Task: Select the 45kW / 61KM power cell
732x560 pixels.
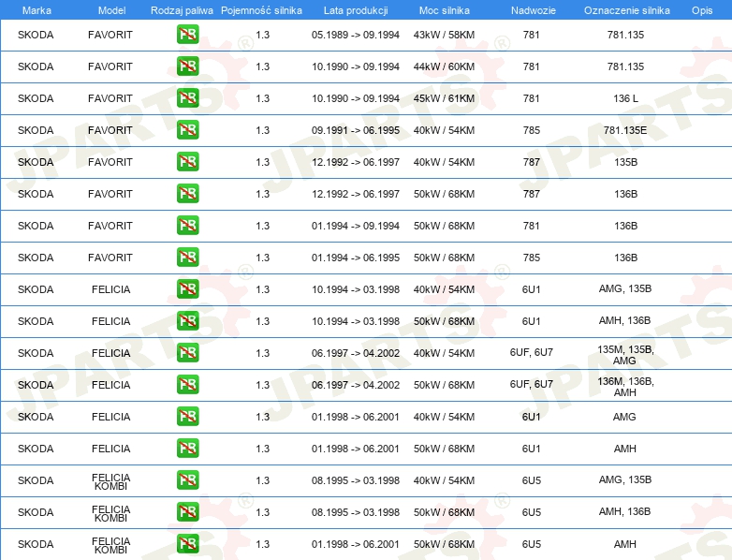Action: pos(444,98)
